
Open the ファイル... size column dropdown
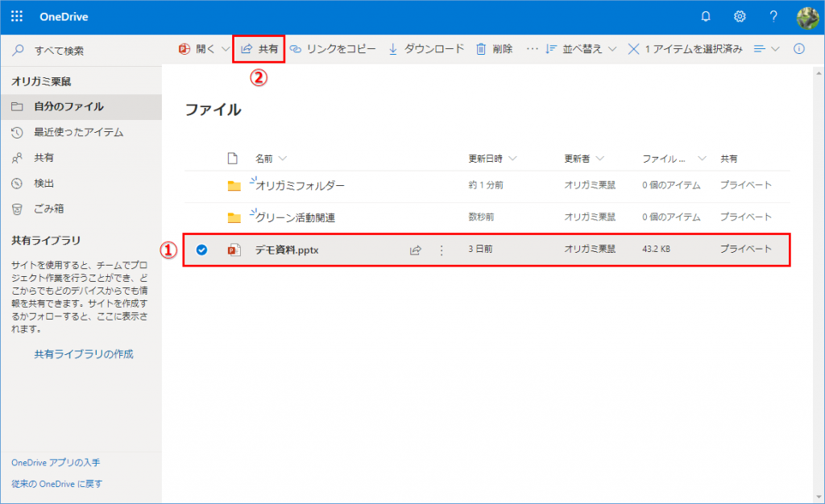(702, 159)
